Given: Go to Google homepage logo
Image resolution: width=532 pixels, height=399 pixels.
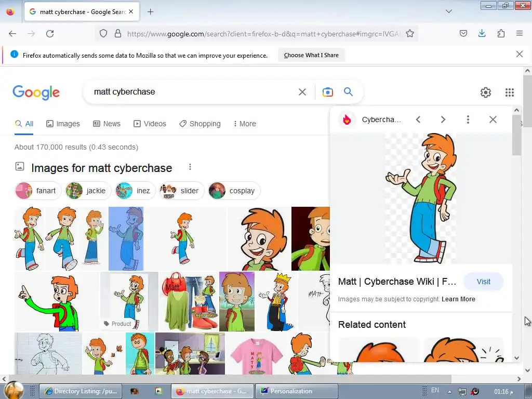Looking at the screenshot, I should point(36,92).
